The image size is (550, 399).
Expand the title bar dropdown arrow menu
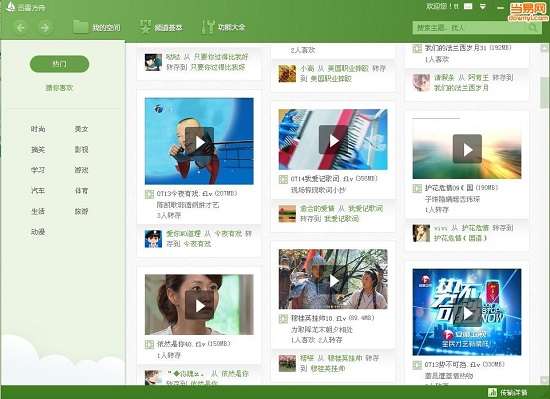click(483, 6)
